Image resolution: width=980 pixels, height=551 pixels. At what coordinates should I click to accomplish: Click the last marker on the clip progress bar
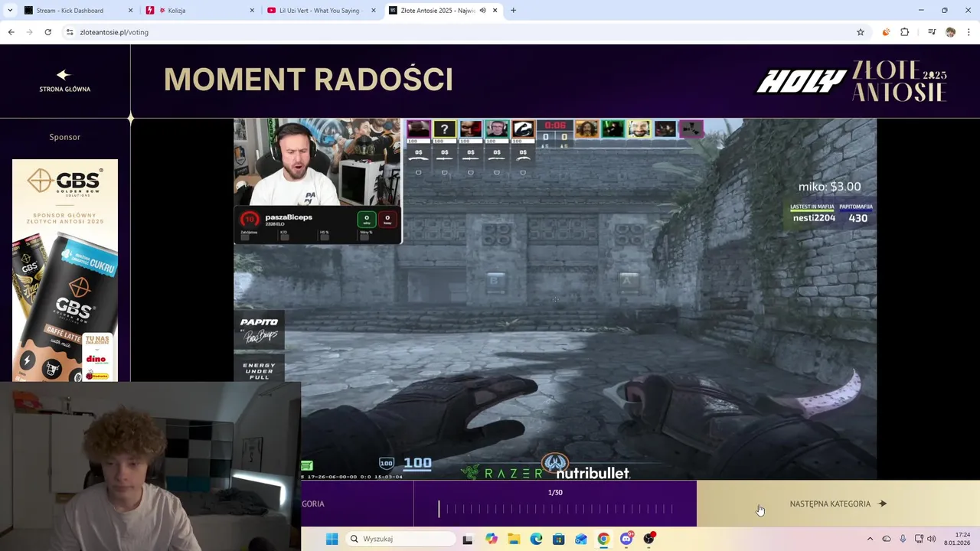click(x=672, y=508)
